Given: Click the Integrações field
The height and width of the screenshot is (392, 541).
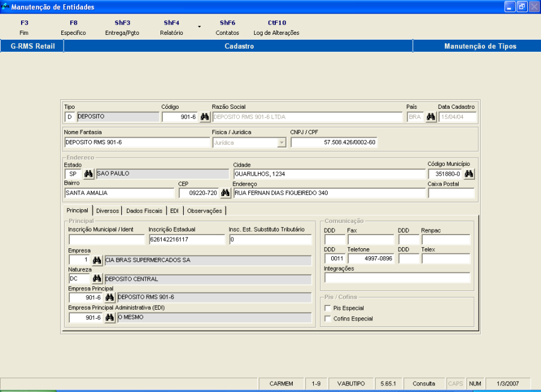Looking at the screenshot, I should click(397, 277).
